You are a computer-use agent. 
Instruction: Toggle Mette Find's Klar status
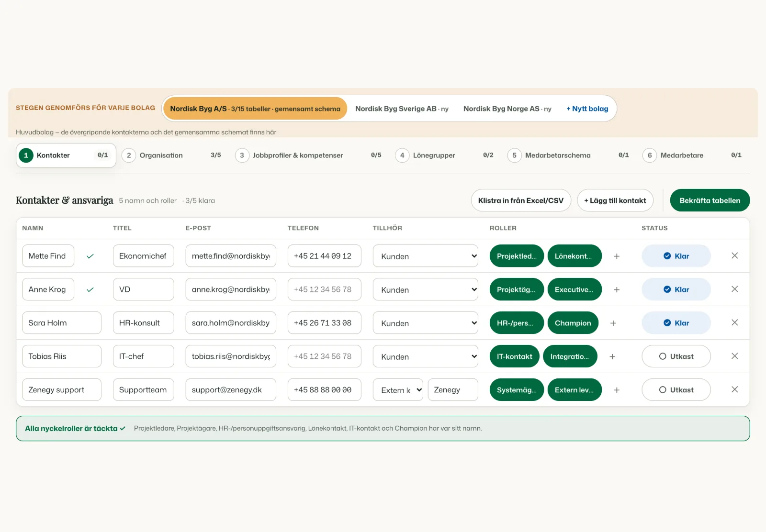coord(676,256)
